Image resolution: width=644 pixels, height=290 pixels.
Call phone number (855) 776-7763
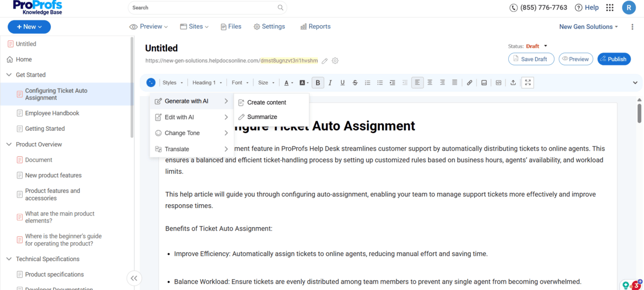(x=538, y=8)
